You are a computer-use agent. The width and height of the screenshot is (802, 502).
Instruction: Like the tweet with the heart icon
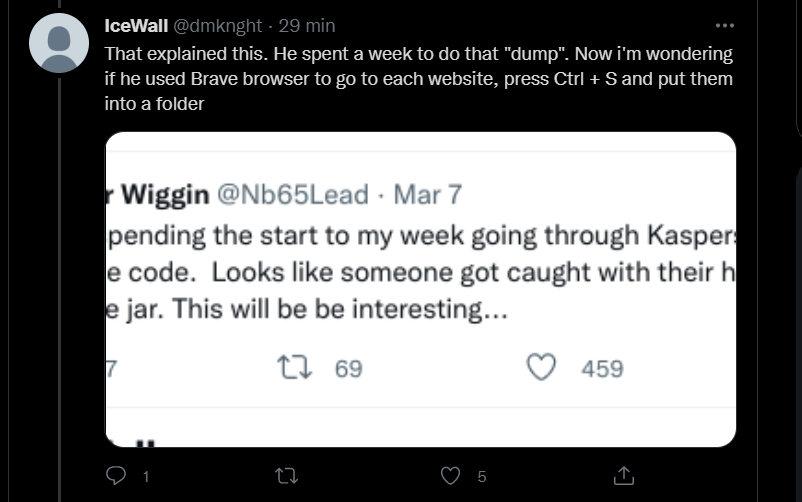click(452, 477)
